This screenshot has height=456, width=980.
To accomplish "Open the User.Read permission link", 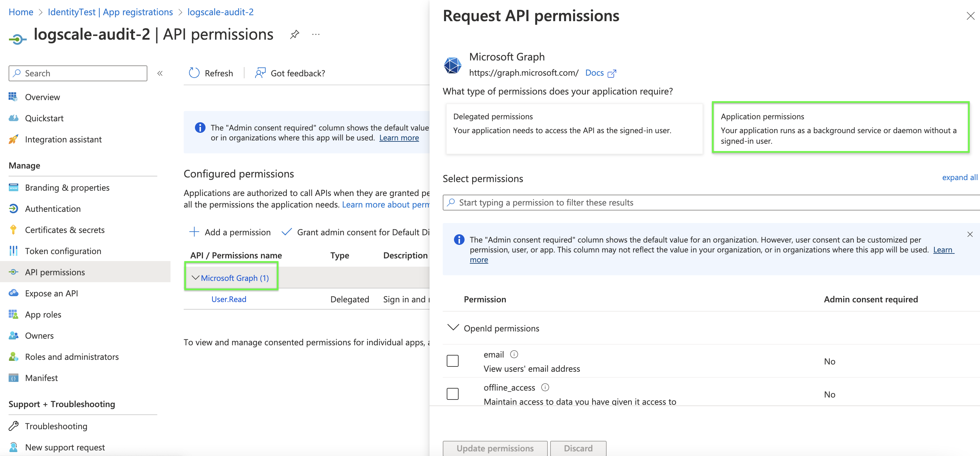I will pyautogui.click(x=229, y=299).
